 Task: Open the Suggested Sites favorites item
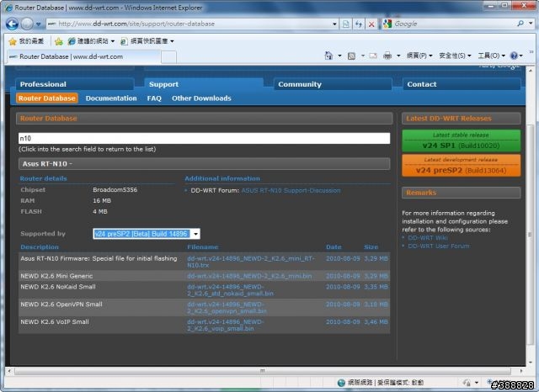click(91, 41)
